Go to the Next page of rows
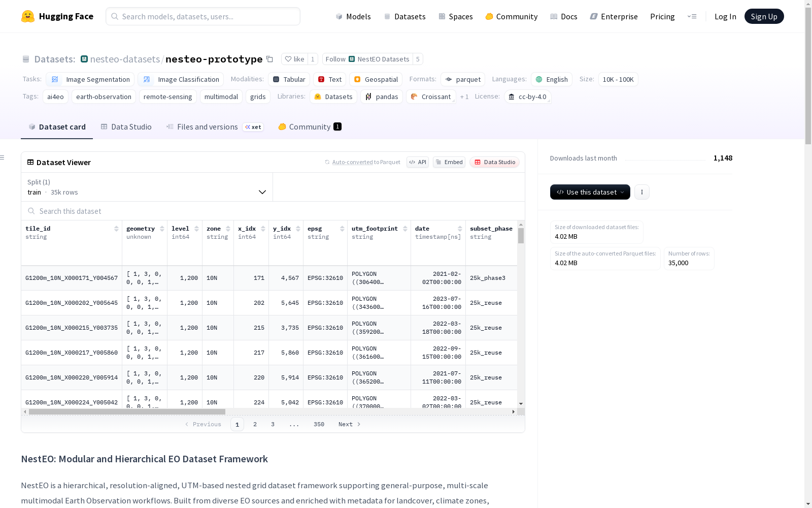 tap(349, 424)
